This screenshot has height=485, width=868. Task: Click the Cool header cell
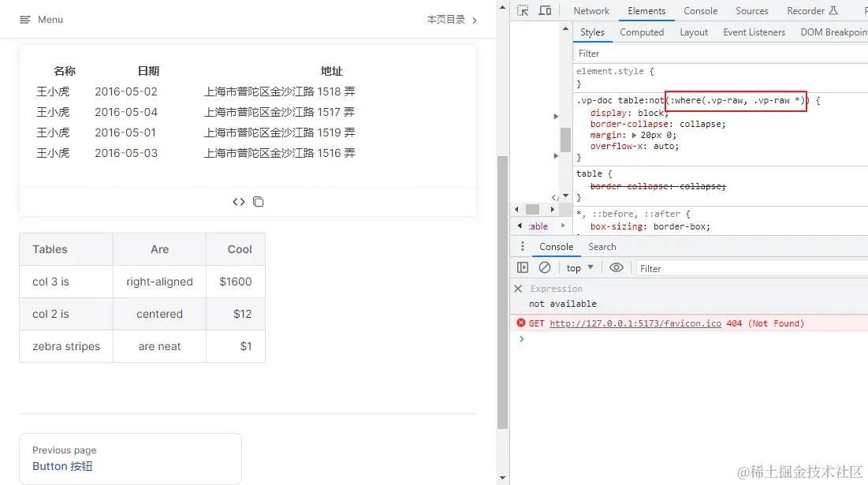pyautogui.click(x=236, y=249)
